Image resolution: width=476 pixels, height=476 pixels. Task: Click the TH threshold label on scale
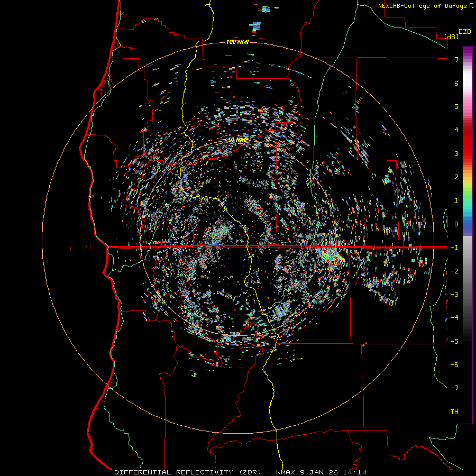[454, 412]
